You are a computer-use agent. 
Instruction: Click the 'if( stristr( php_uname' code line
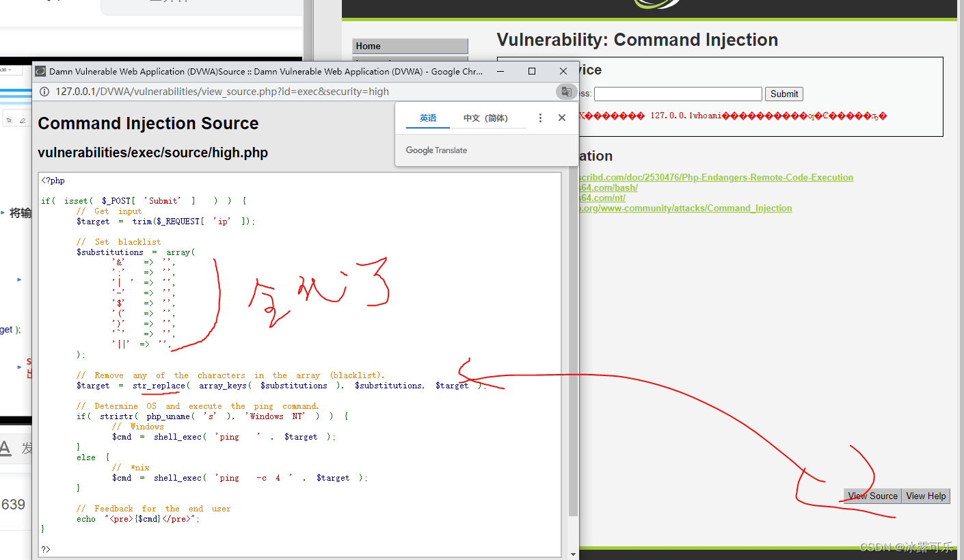coord(213,416)
